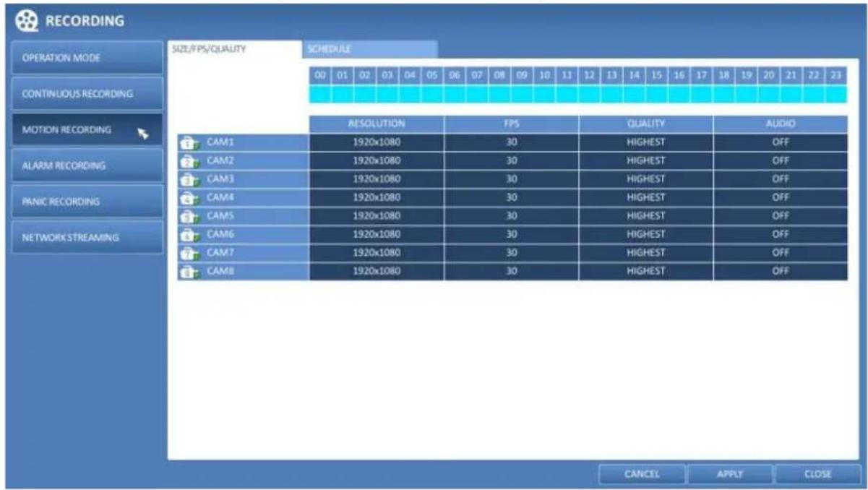The height and width of the screenshot is (490, 868).
Task: Open Network Streaming settings
Action: tap(87, 237)
